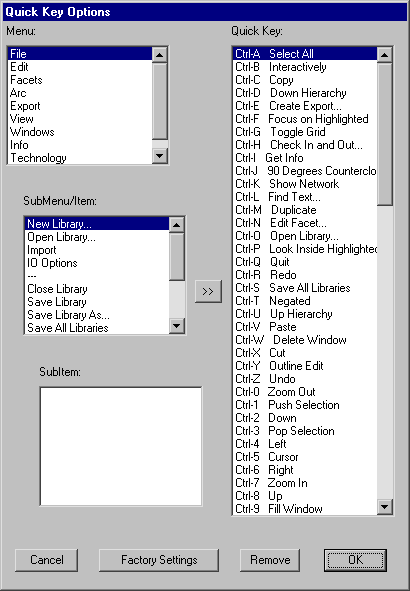Select Ctrl-R Redo quick key
This screenshot has height=591, width=410.
(x=305, y=275)
